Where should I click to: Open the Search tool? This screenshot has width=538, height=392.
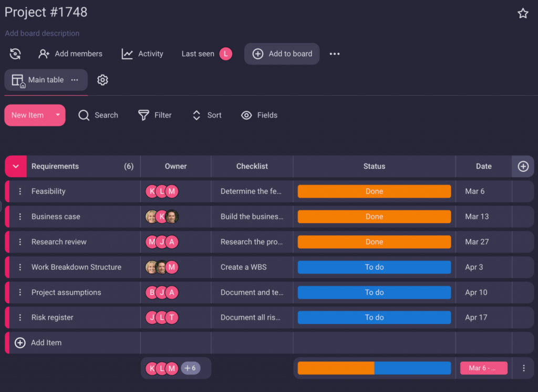98,115
